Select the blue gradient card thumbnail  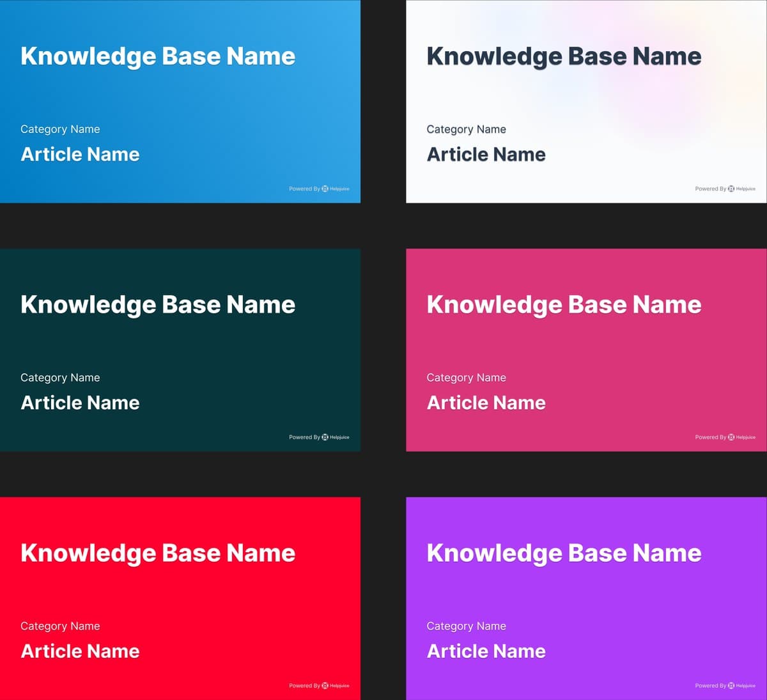point(180,102)
